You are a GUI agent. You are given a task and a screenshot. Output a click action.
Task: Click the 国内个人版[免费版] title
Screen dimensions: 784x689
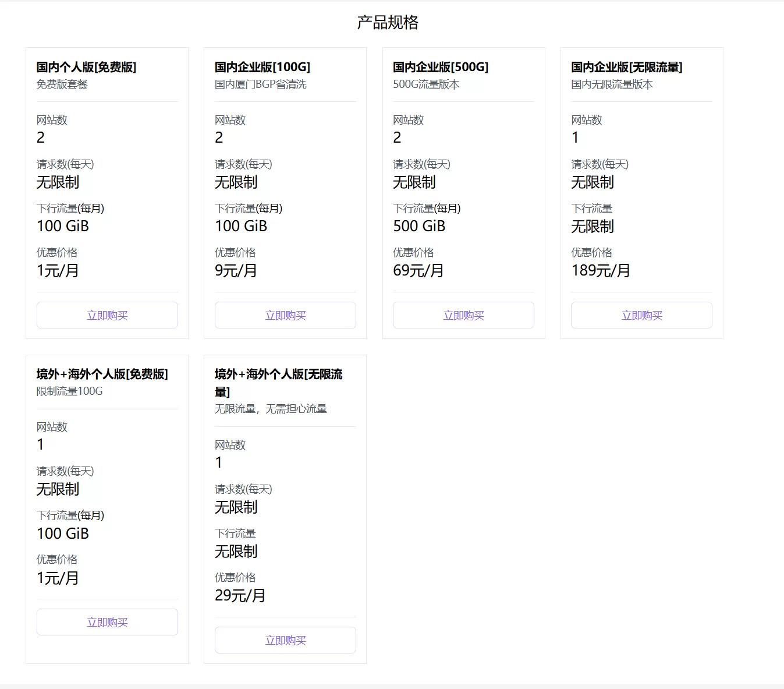86,67
